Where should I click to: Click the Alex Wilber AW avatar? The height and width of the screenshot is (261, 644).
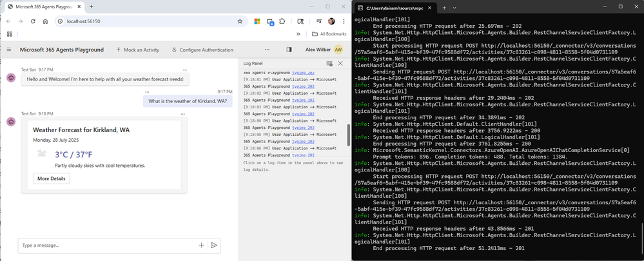coord(338,50)
